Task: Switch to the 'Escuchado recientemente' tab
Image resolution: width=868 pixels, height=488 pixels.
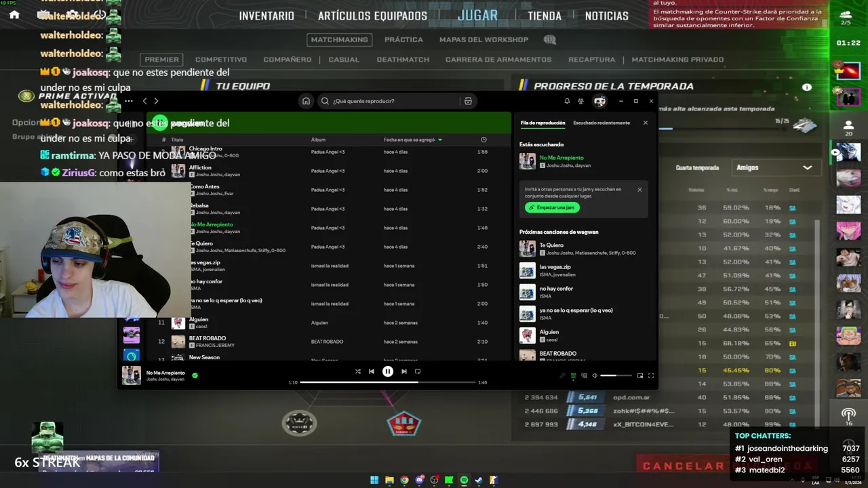Action: coord(601,123)
